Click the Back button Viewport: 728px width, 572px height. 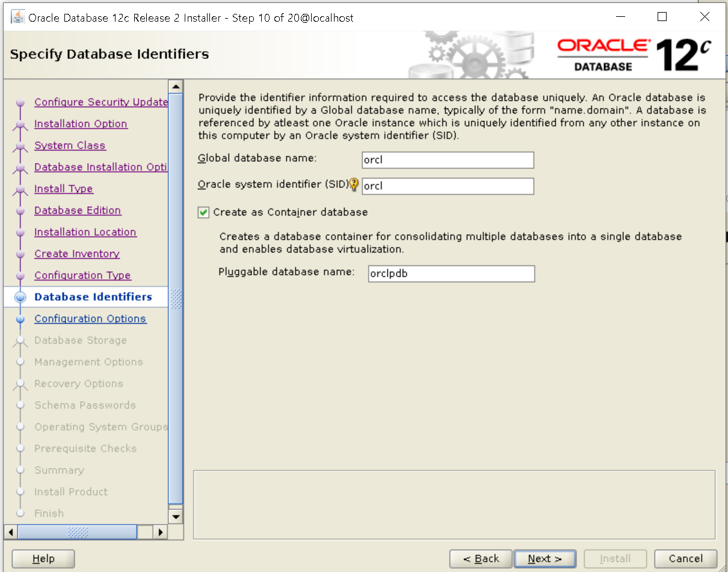(481, 559)
